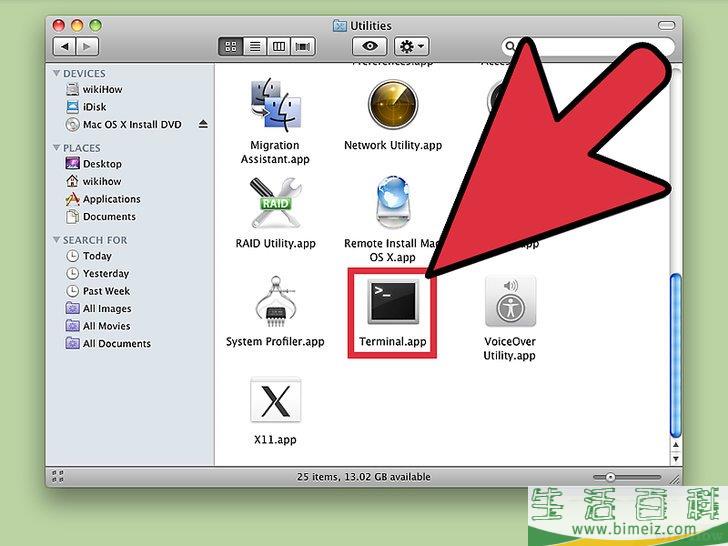Launch Network Utility.app
This screenshot has width=728, height=546.
click(392, 107)
